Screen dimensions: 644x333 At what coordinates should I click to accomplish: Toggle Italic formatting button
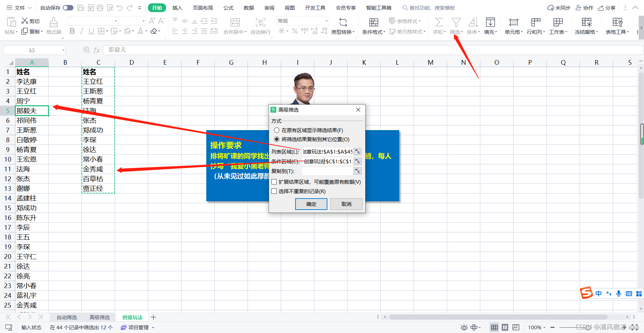pyautogui.click(x=82, y=31)
